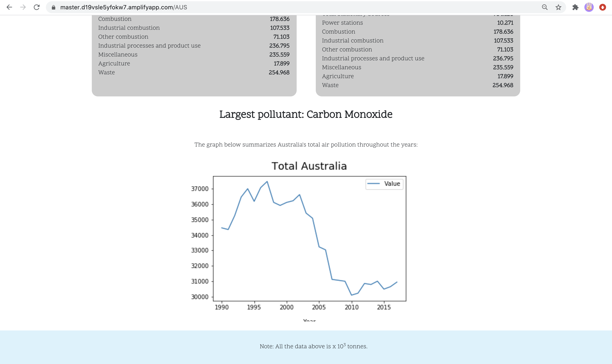
Task: Click the 2010 x-axis label
Action: pyautogui.click(x=351, y=307)
